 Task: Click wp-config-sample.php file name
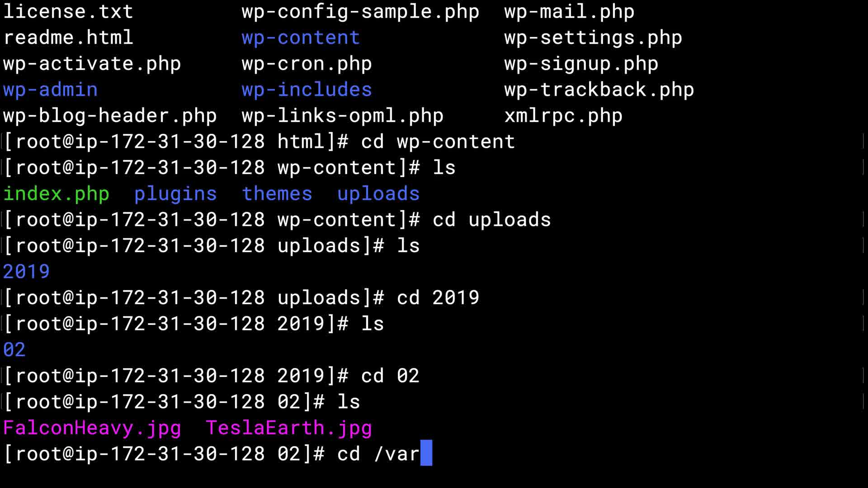(x=360, y=11)
